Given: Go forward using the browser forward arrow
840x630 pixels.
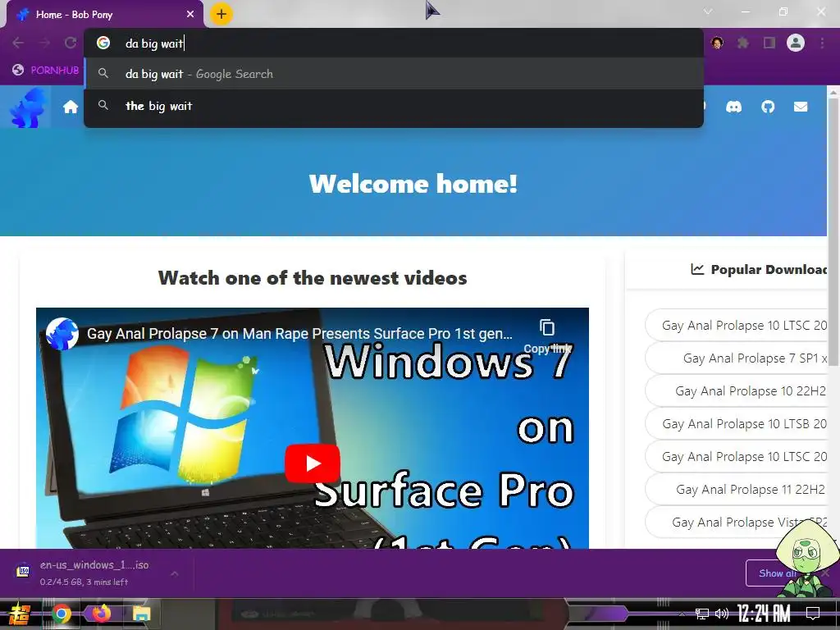Looking at the screenshot, I should [44, 43].
